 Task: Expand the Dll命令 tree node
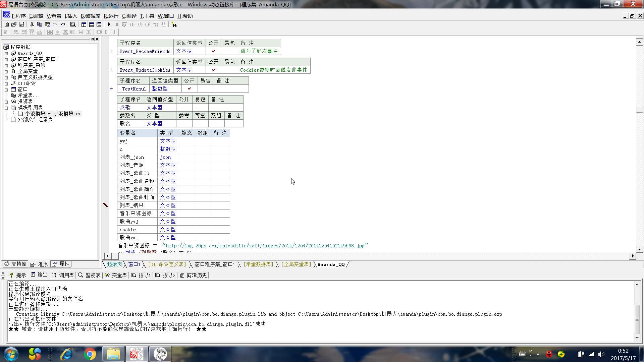(x=6, y=84)
